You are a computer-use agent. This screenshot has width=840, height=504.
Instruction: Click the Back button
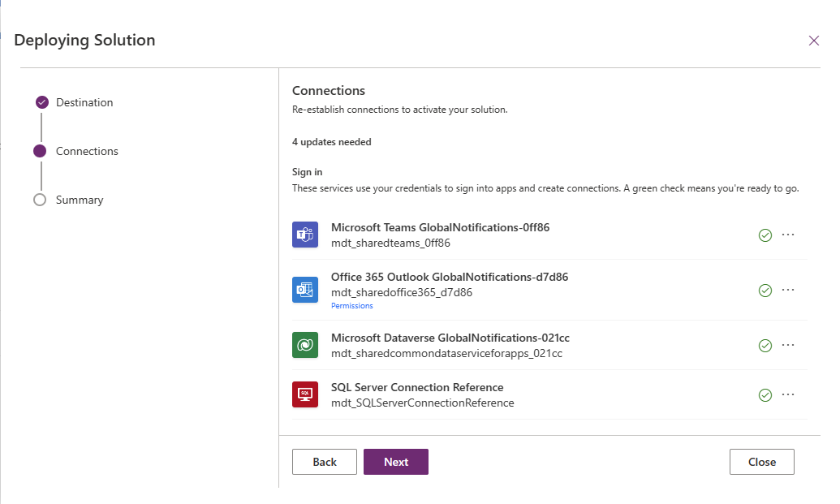324,462
